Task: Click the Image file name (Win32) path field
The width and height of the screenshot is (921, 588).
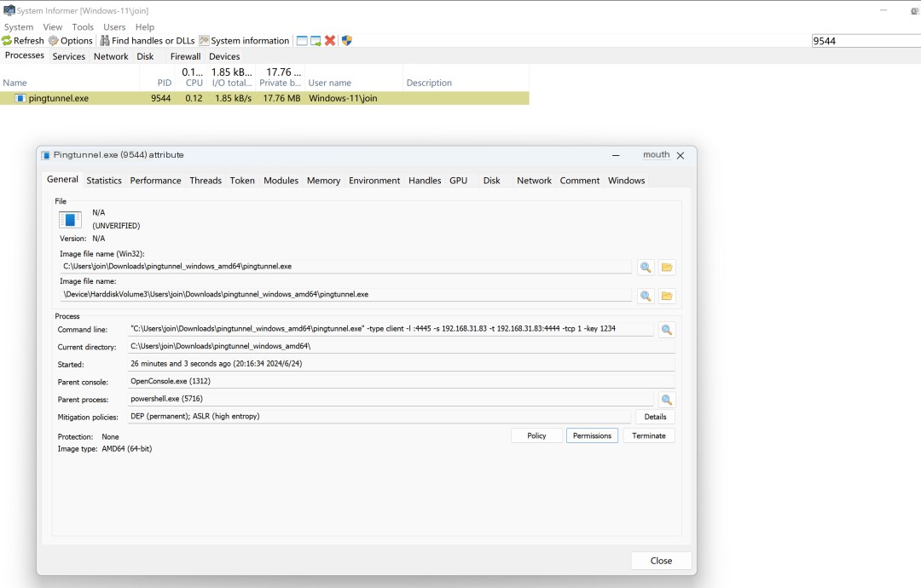Action: [x=345, y=267]
